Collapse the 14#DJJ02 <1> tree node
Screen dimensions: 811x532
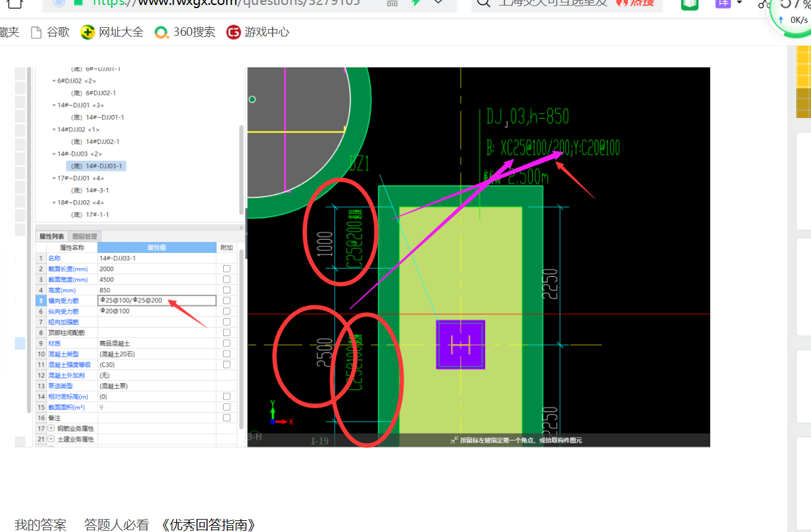click(54, 130)
